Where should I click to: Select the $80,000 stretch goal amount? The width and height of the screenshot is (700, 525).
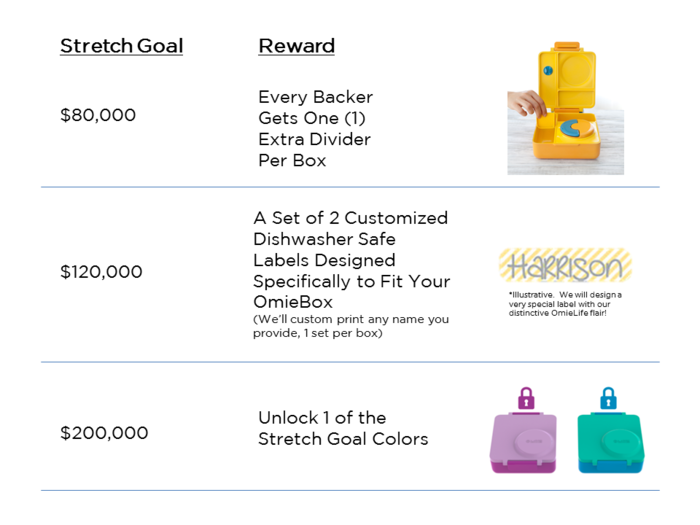coord(98,115)
